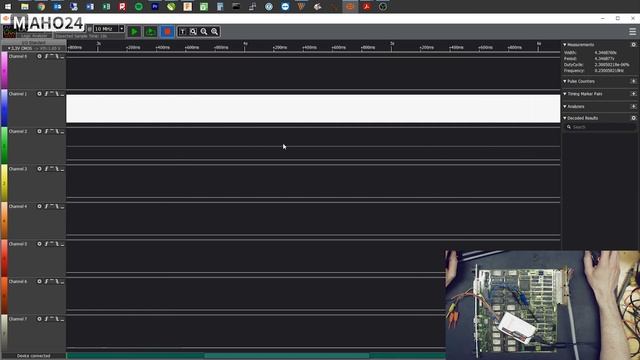
Task: Open Channel 4 gear settings
Action: 39,207
